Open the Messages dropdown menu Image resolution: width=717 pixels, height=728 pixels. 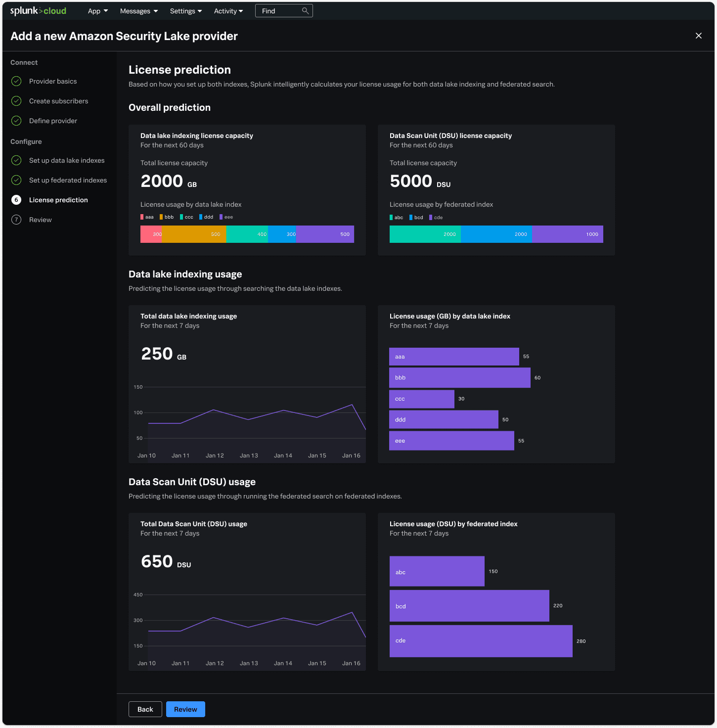click(139, 11)
